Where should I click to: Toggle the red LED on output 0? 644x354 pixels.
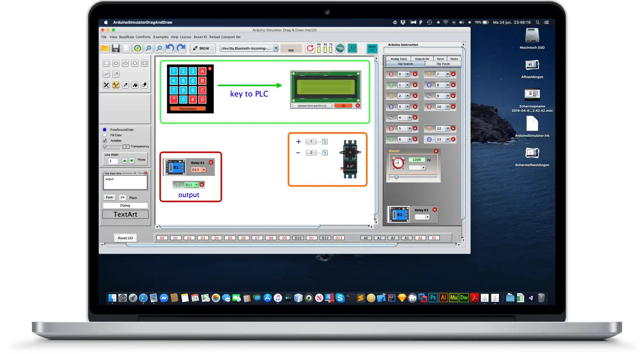pyautogui.click(x=391, y=74)
